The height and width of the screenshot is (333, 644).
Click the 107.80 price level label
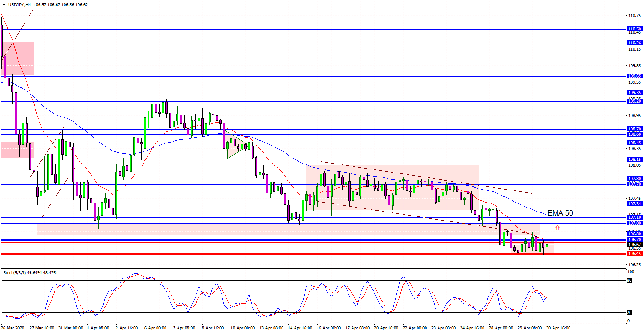coord(635,179)
